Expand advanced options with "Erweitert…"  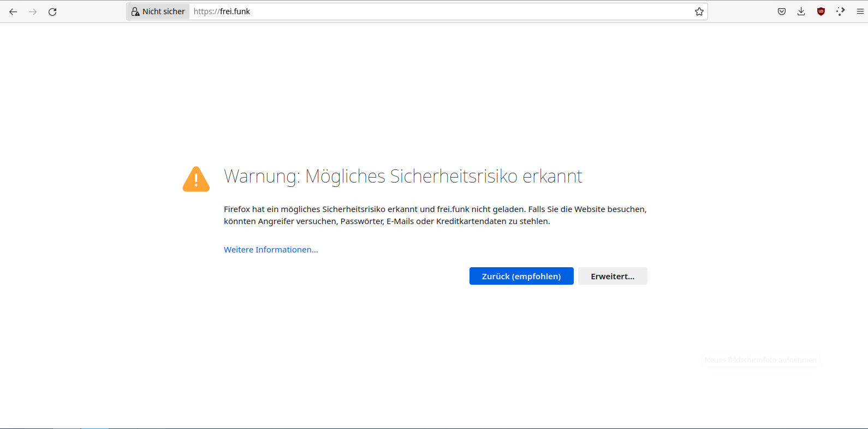tap(613, 276)
